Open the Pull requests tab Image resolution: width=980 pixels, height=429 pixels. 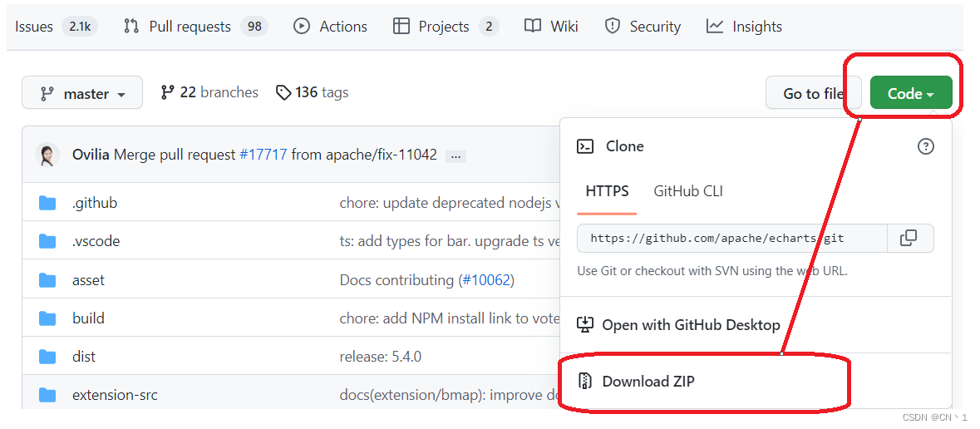pyautogui.click(x=195, y=27)
